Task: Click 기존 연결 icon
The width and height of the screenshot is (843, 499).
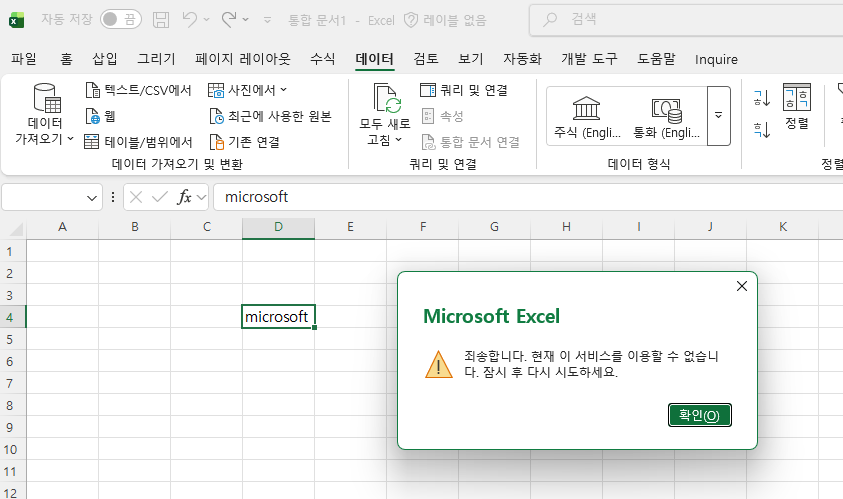Action: point(216,142)
